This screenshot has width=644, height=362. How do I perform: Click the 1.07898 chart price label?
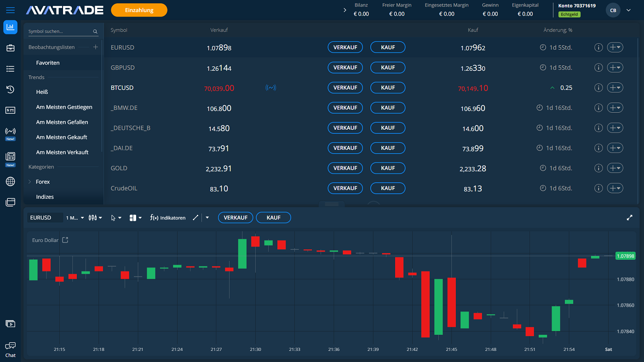[x=626, y=256]
